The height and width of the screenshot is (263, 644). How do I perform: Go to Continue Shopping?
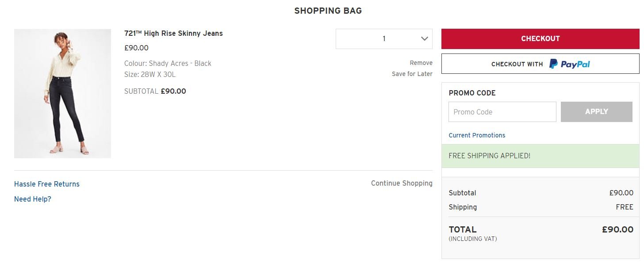click(402, 183)
